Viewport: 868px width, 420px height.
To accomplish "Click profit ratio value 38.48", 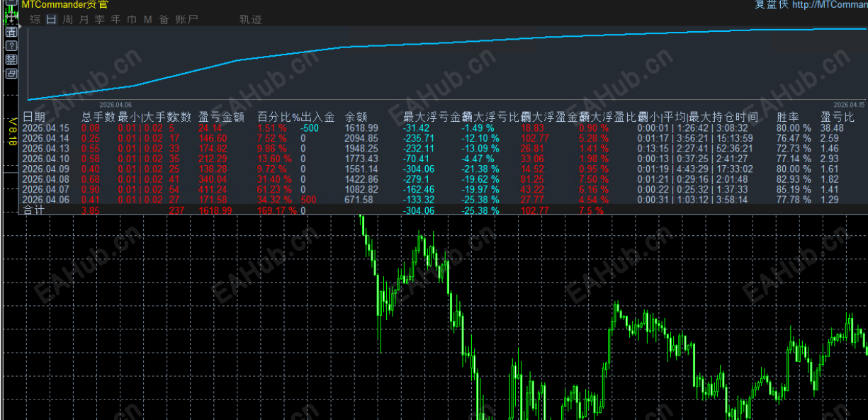I will pos(832,128).
